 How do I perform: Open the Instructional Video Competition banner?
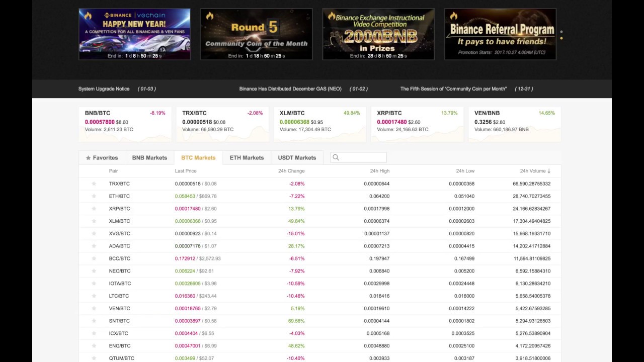coord(378,34)
